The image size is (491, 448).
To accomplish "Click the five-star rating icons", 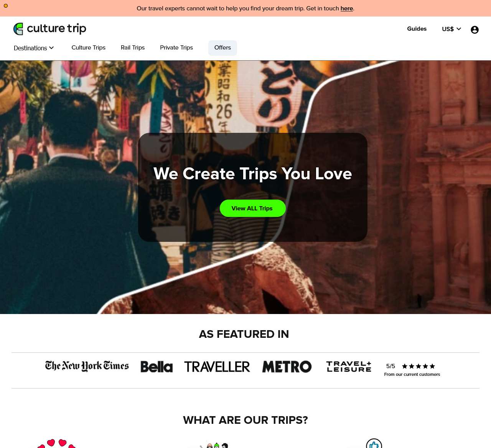I will (x=419, y=366).
